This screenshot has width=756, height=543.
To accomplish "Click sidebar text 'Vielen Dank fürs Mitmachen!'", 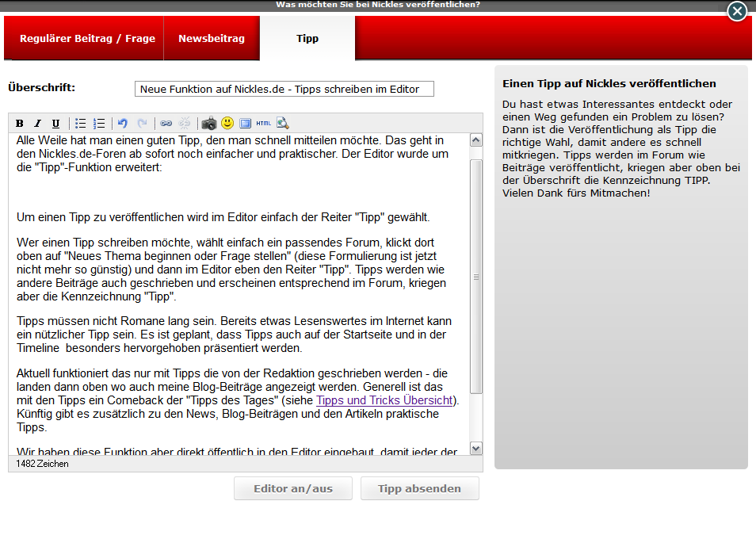I will click(576, 193).
